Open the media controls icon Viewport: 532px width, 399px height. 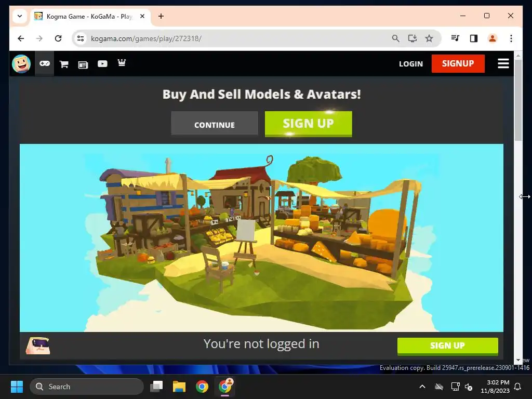(x=455, y=38)
